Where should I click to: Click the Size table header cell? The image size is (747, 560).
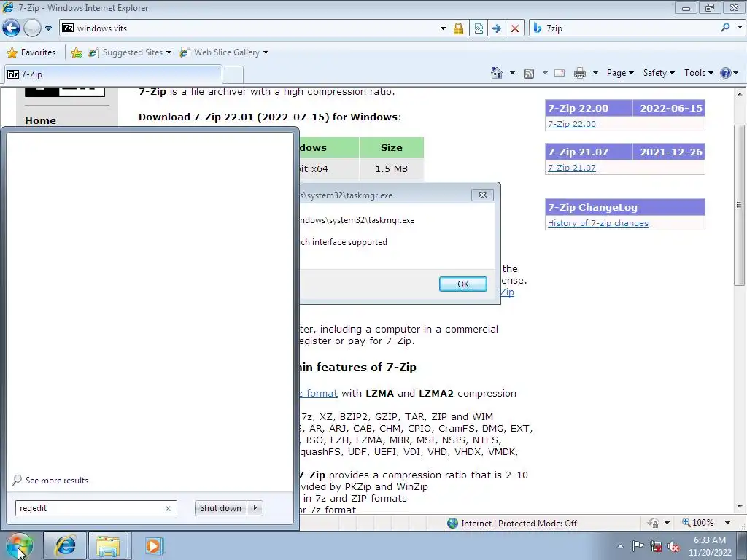pyautogui.click(x=391, y=147)
